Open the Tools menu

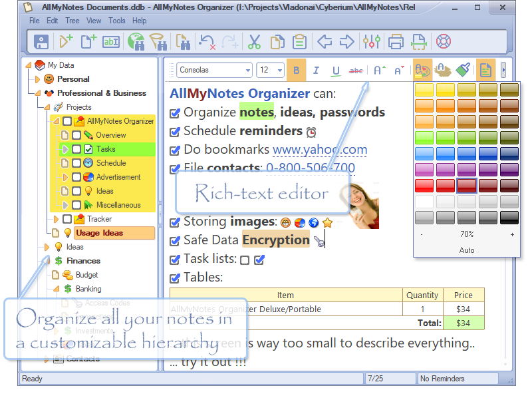click(117, 21)
